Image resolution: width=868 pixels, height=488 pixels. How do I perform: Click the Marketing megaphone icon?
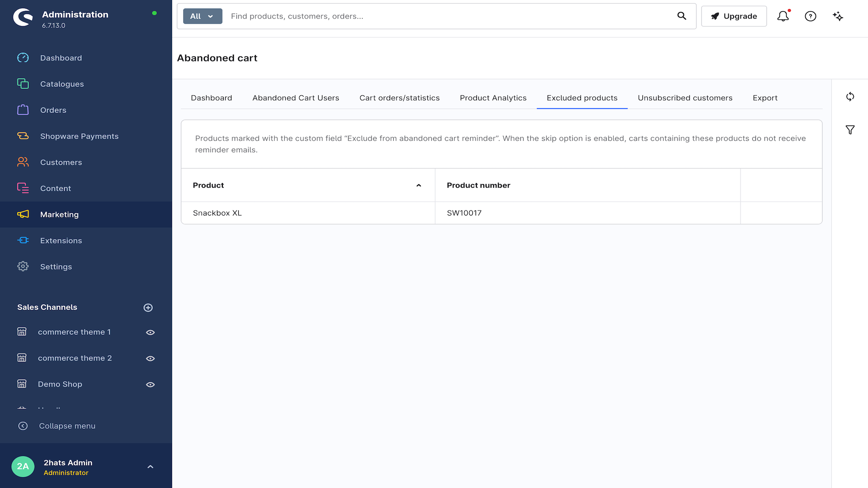click(x=23, y=214)
